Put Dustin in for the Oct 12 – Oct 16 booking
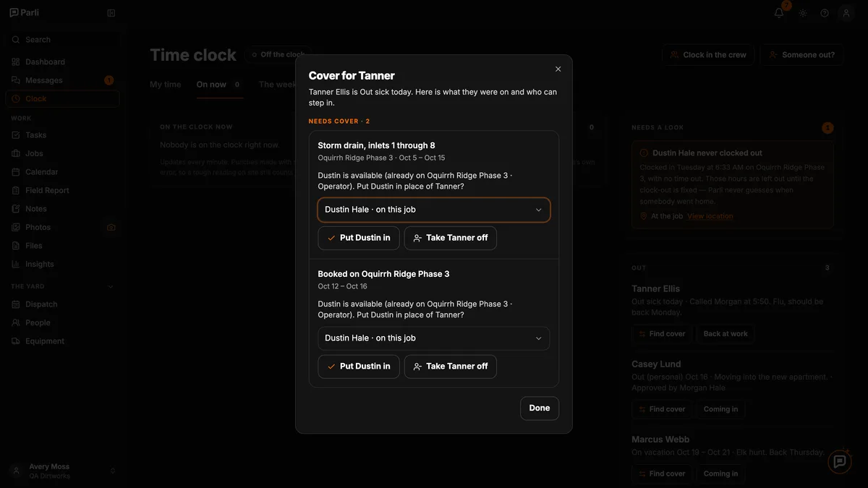This screenshot has height=488, width=868. click(359, 367)
